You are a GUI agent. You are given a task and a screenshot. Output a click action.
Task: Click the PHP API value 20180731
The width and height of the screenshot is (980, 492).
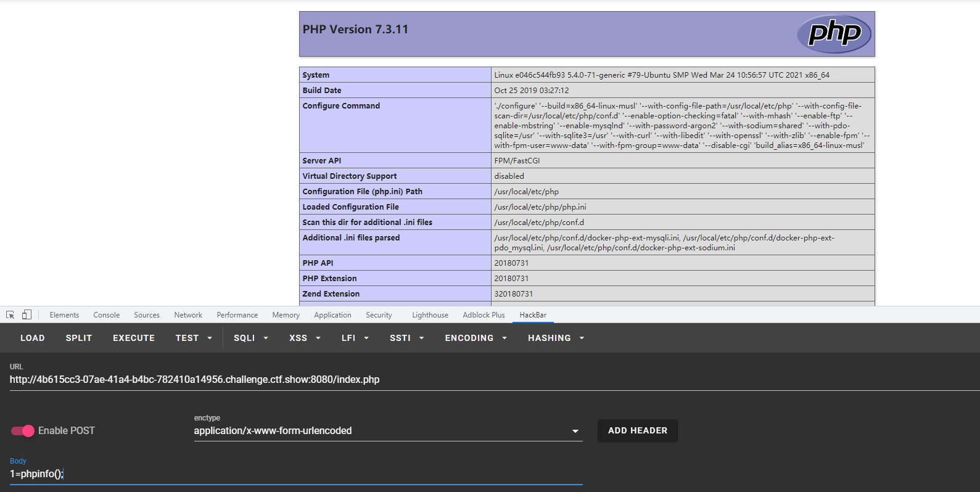point(511,263)
